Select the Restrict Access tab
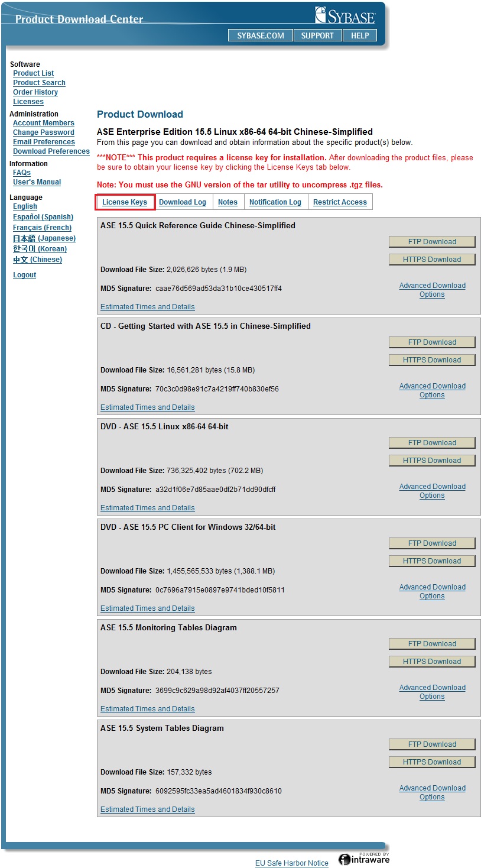The height and width of the screenshot is (868, 494). (x=340, y=202)
